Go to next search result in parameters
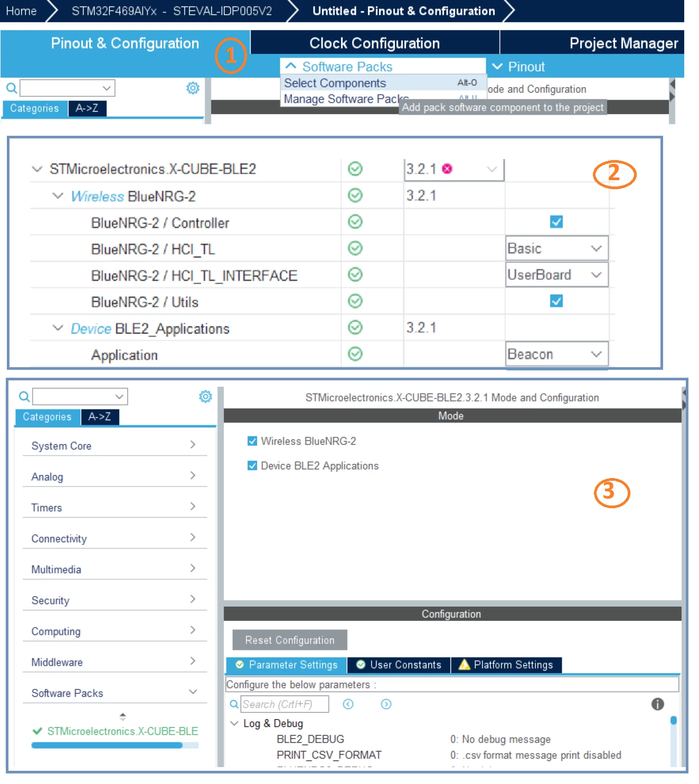The height and width of the screenshot is (784, 699). 386,704
